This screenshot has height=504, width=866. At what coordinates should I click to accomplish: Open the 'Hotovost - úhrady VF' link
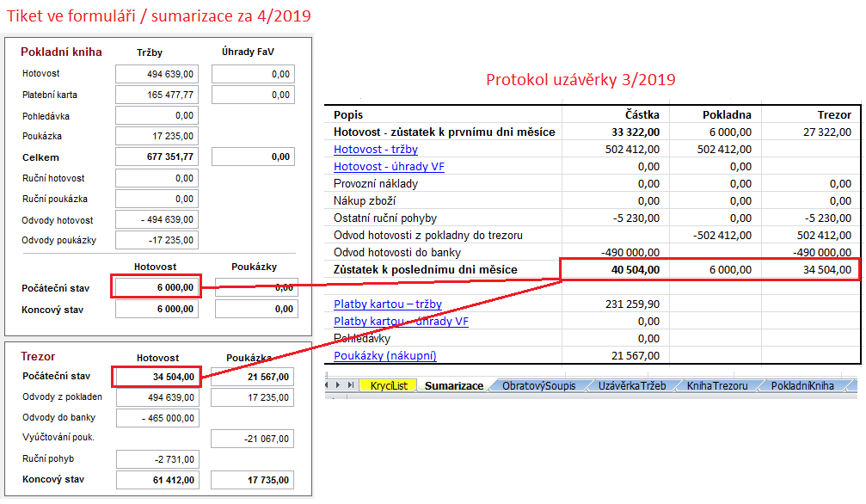click(x=389, y=166)
